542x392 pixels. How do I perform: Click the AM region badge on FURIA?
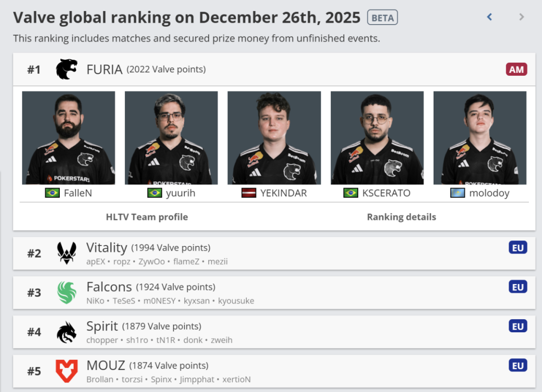(x=516, y=69)
